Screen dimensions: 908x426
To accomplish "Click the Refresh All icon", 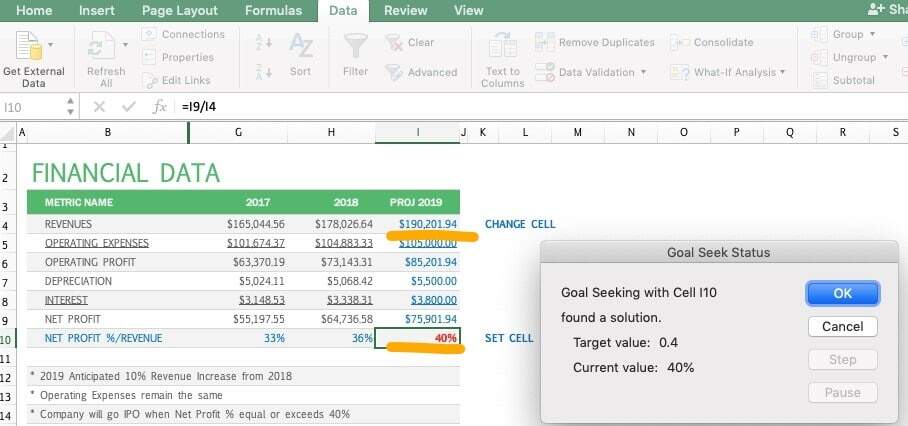I will point(102,46).
